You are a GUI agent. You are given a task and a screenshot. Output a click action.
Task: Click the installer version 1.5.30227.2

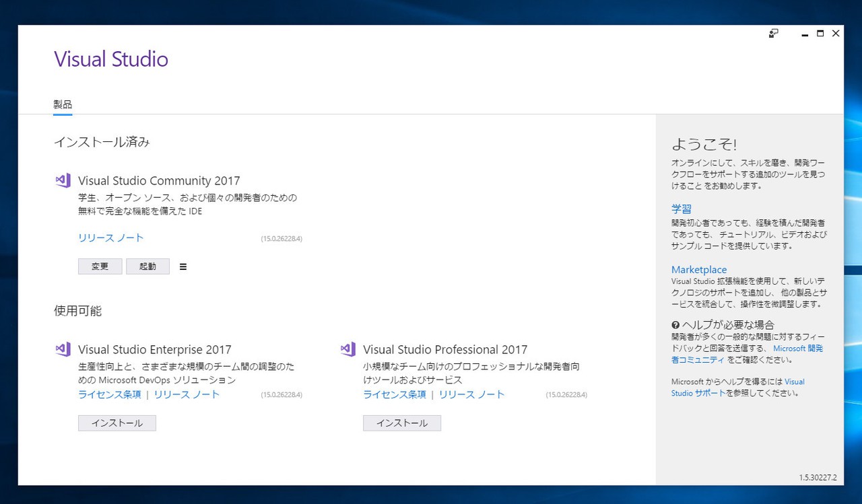click(818, 477)
